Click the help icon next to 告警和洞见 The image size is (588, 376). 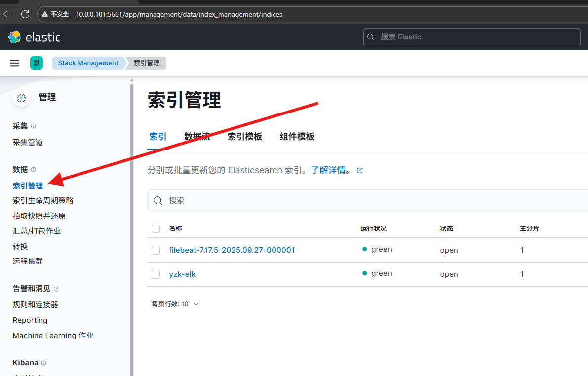point(56,289)
